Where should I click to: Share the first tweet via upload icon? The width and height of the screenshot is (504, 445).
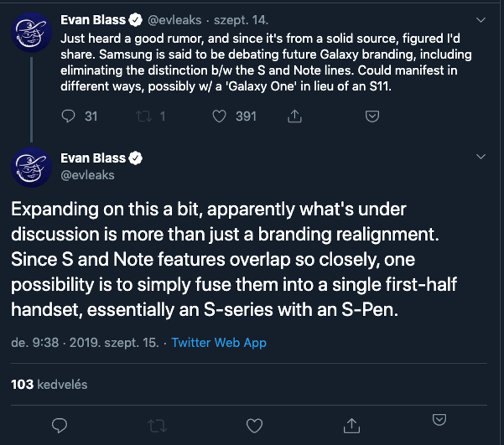pos(294,116)
